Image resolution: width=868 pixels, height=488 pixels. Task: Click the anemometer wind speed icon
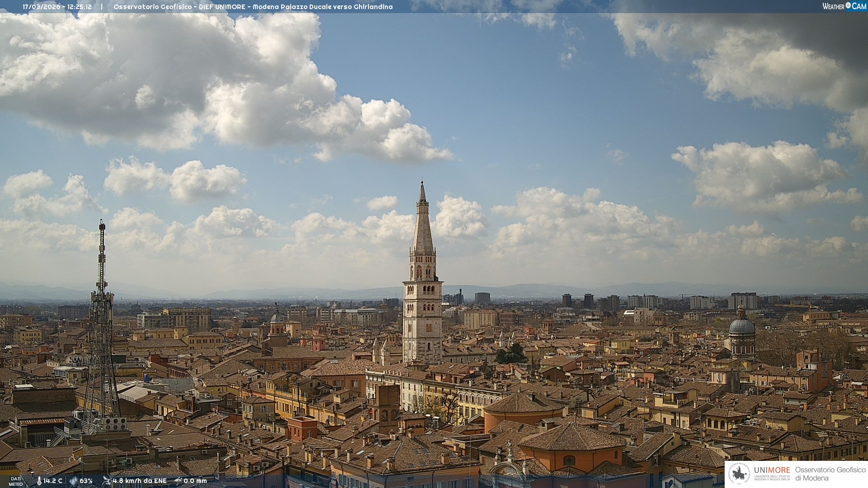(107, 481)
